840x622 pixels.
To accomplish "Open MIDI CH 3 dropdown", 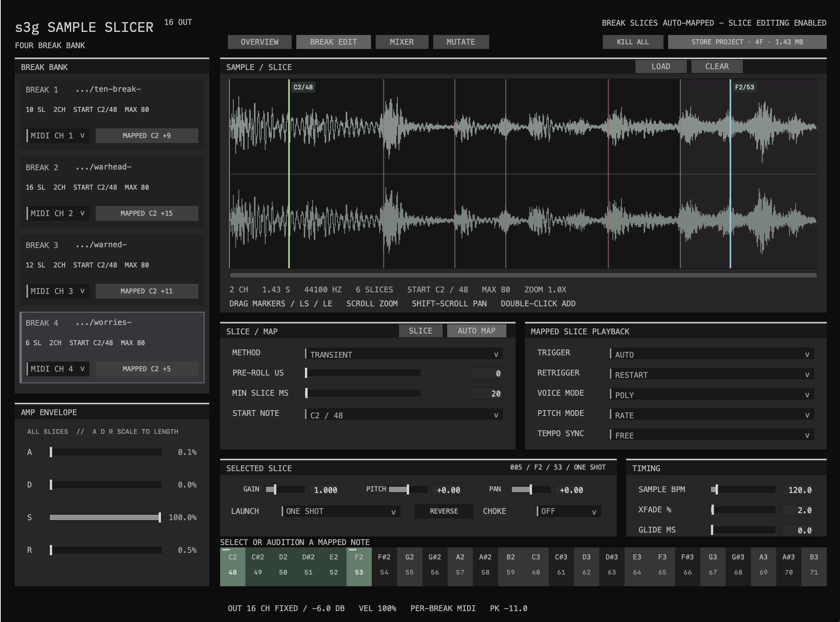I will click(58, 291).
